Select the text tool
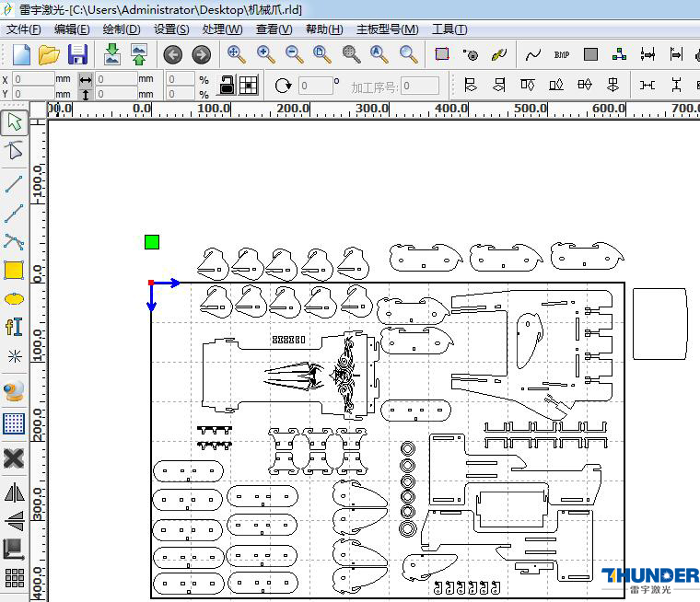Image resolution: width=700 pixels, height=602 pixels. [x=14, y=327]
